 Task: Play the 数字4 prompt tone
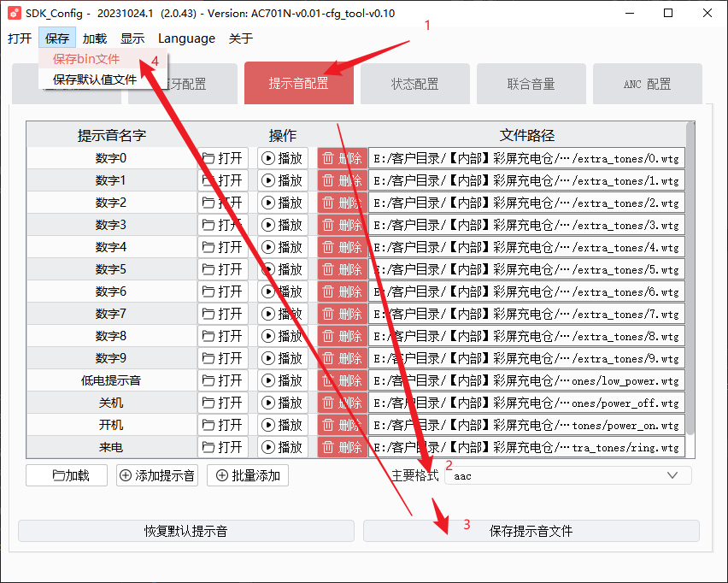(x=283, y=247)
